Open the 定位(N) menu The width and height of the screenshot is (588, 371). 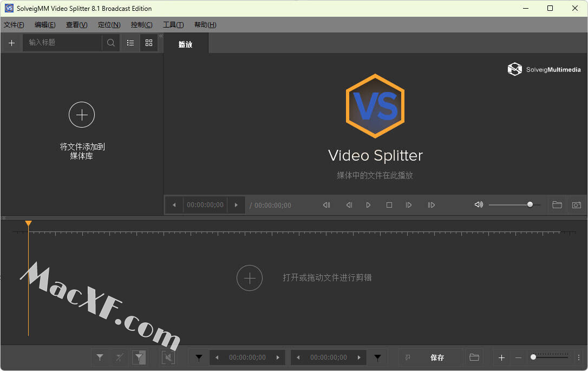click(x=109, y=25)
